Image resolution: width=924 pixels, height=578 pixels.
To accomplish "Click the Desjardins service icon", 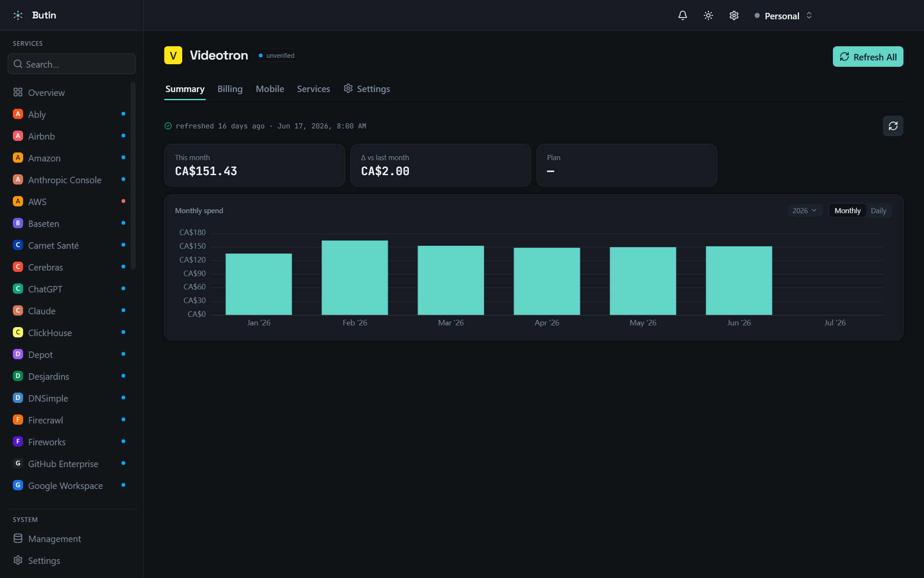I will pos(18,376).
